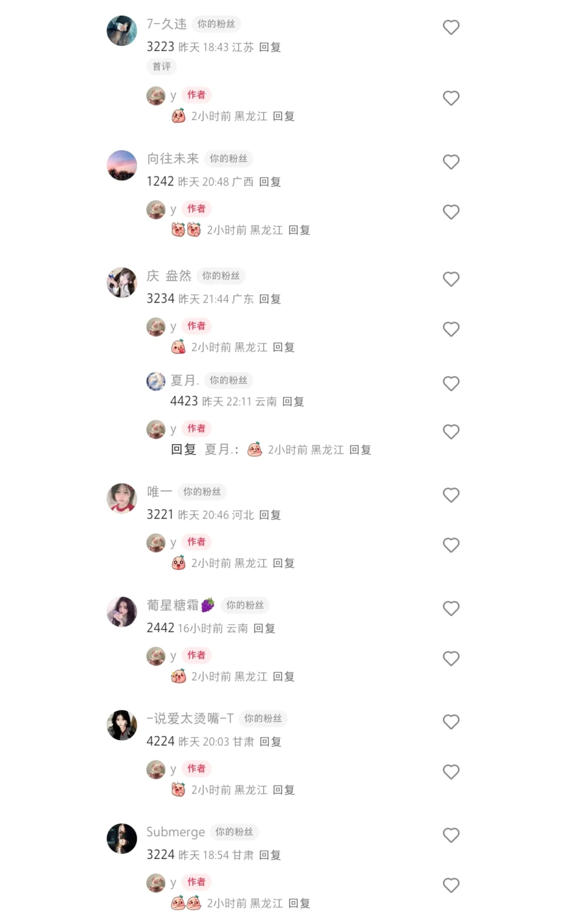The image size is (567, 924).
Task: Like the comment by 7-久违
Action: [451, 27]
